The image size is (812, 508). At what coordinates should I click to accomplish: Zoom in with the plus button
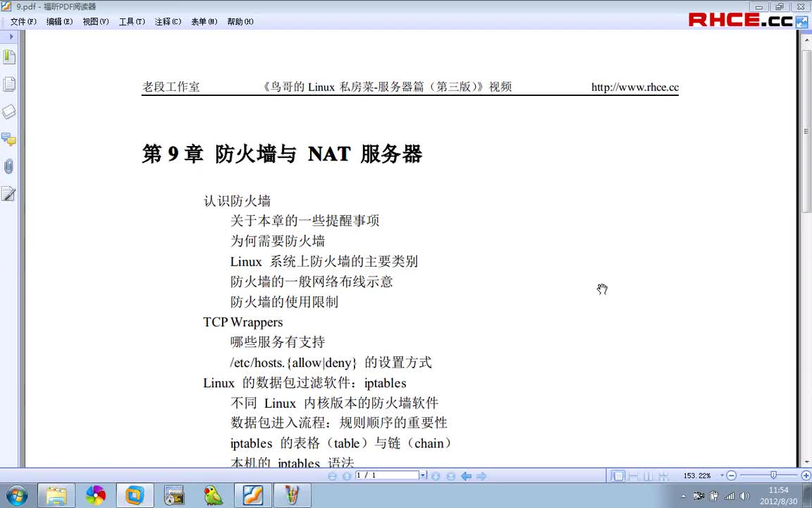click(806, 476)
